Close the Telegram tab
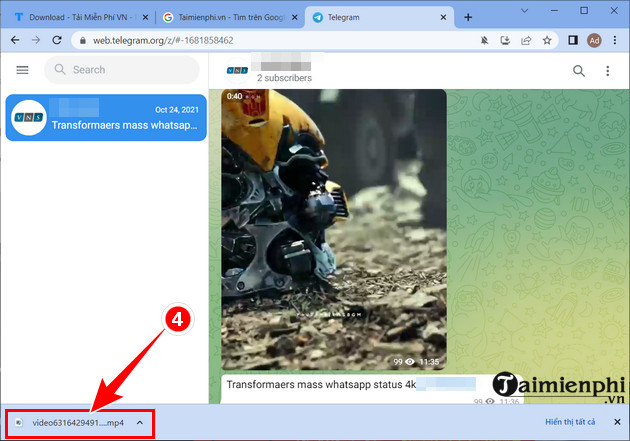 point(443,17)
